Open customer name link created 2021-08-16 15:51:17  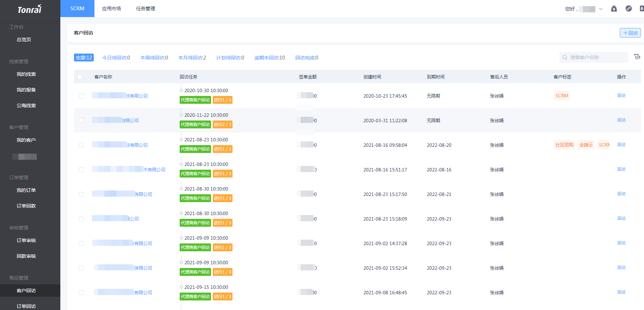click(x=129, y=170)
